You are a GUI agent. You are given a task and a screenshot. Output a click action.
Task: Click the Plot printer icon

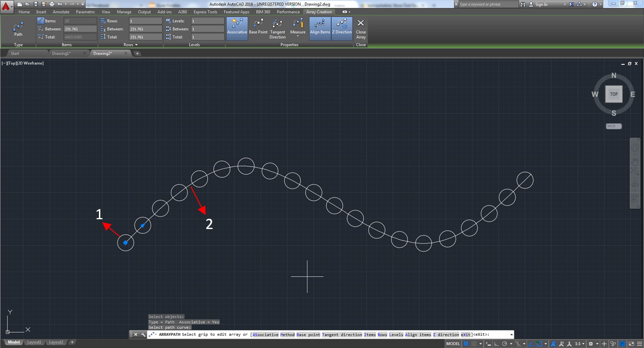pyautogui.click(x=51, y=4)
